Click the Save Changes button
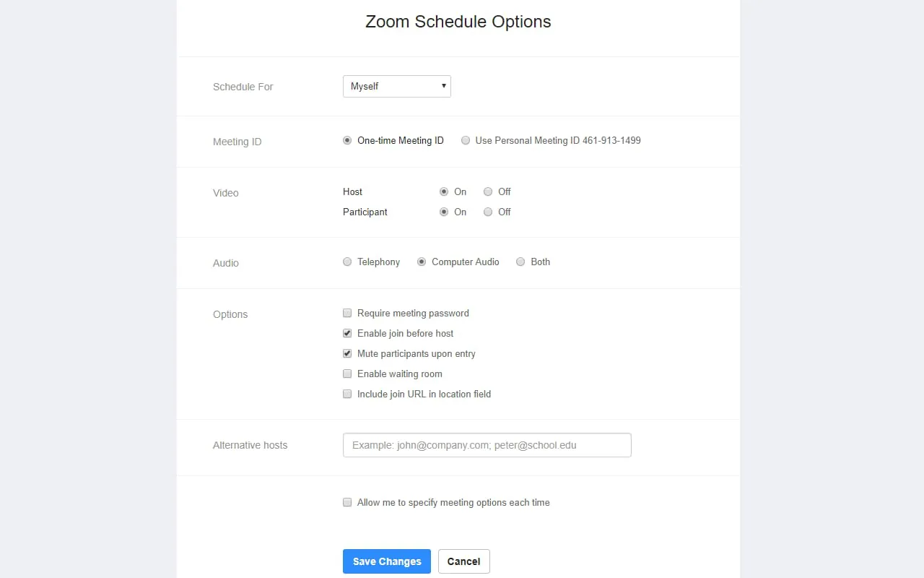 [x=386, y=561]
